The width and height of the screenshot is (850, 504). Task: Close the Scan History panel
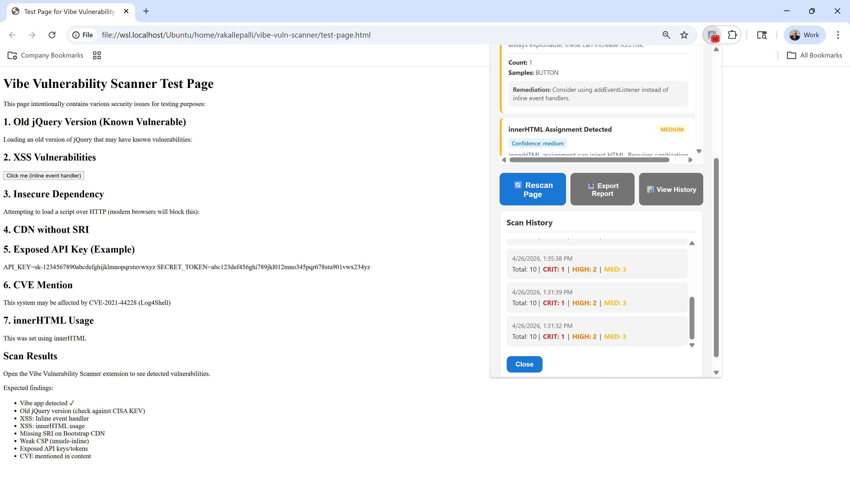(524, 364)
